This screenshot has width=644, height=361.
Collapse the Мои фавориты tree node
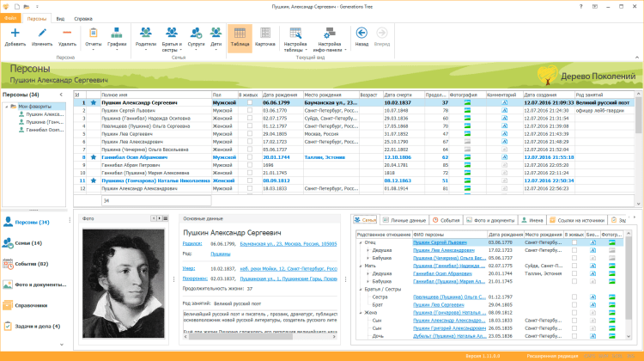[x=6, y=105]
